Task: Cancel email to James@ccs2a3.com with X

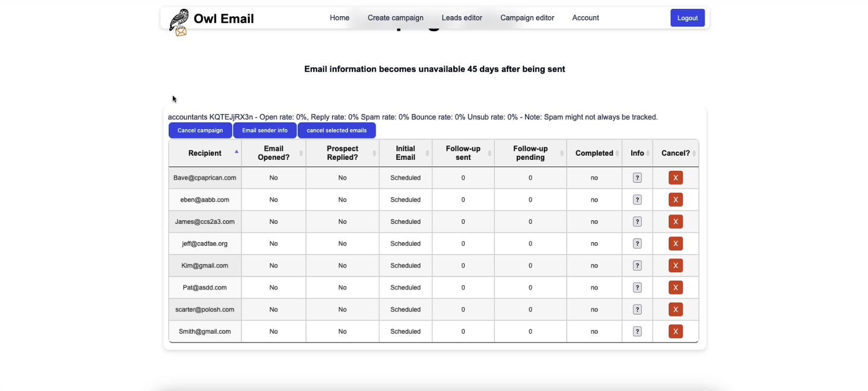Action: pos(675,222)
